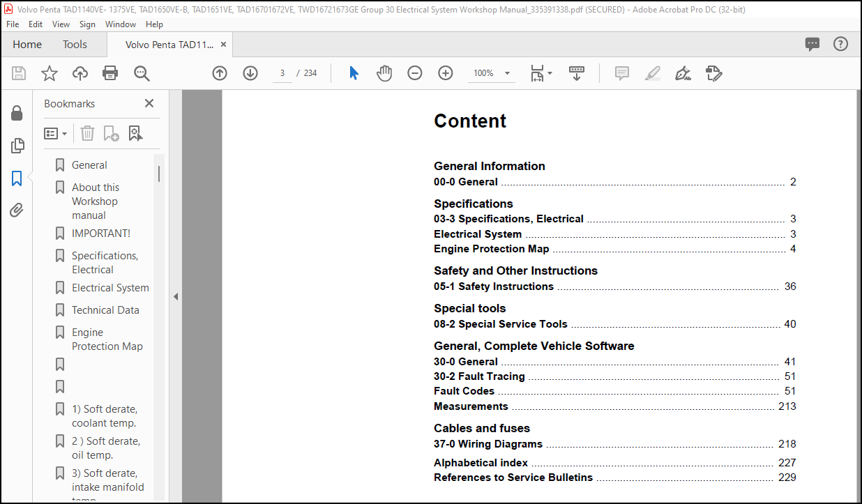The height and width of the screenshot is (504, 862).
Task: Open the Find text magnifier icon
Action: (x=142, y=73)
